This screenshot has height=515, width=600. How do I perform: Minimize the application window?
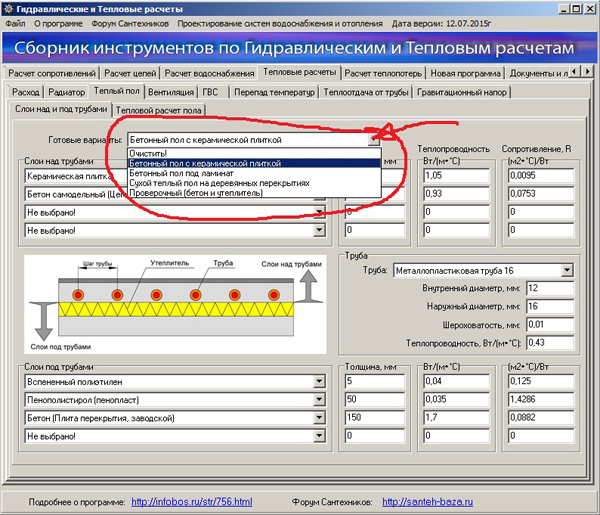click(564, 9)
